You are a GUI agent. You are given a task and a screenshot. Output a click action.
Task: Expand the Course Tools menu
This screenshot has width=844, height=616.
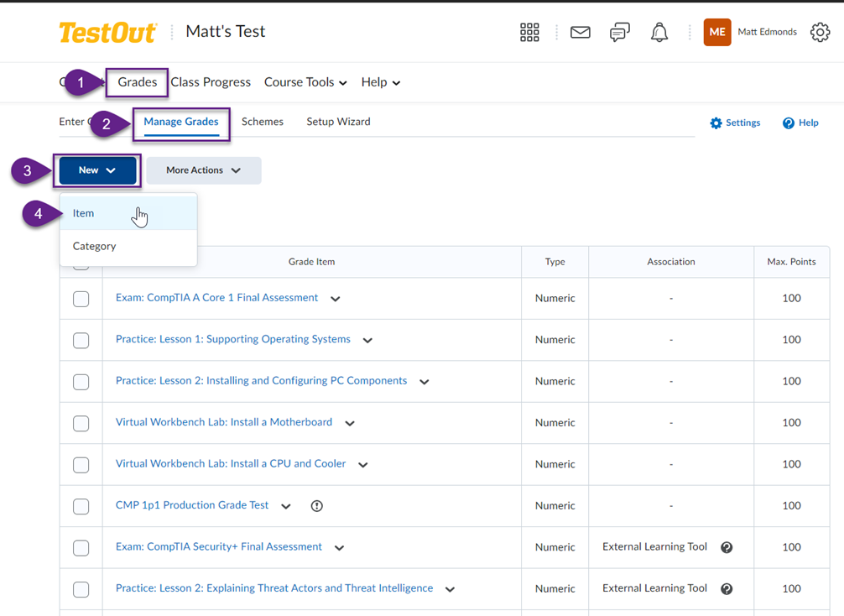(305, 82)
